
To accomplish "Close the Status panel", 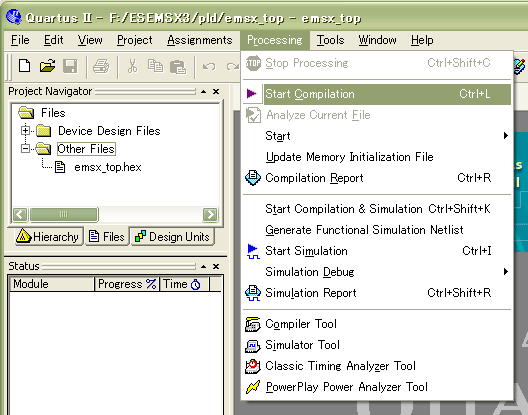I will pos(216,266).
